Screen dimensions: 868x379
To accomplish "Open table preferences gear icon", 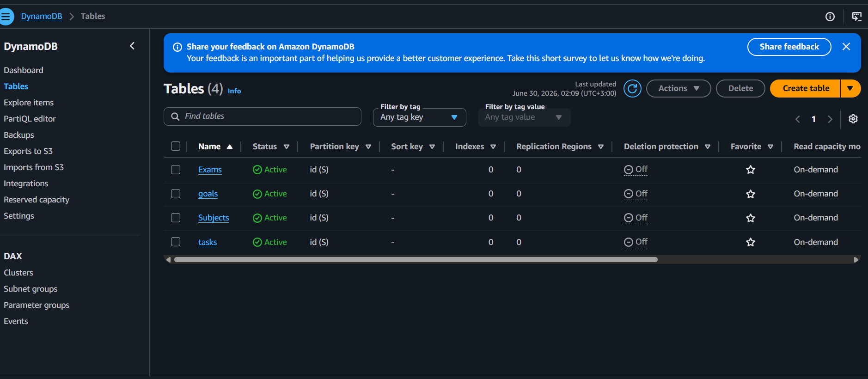I will [853, 119].
